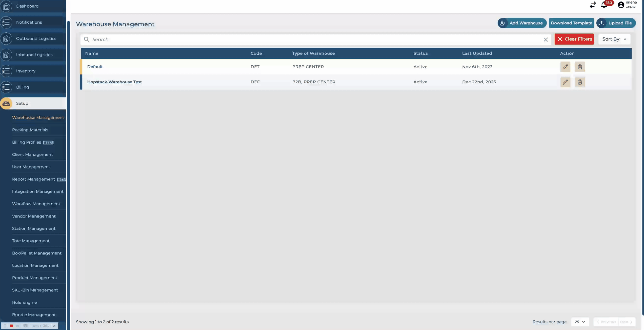Screen dimensions: 644x330
Task: Edit the Hopstack-Warehouse Test row via pencil icon
Action: coord(565,82)
